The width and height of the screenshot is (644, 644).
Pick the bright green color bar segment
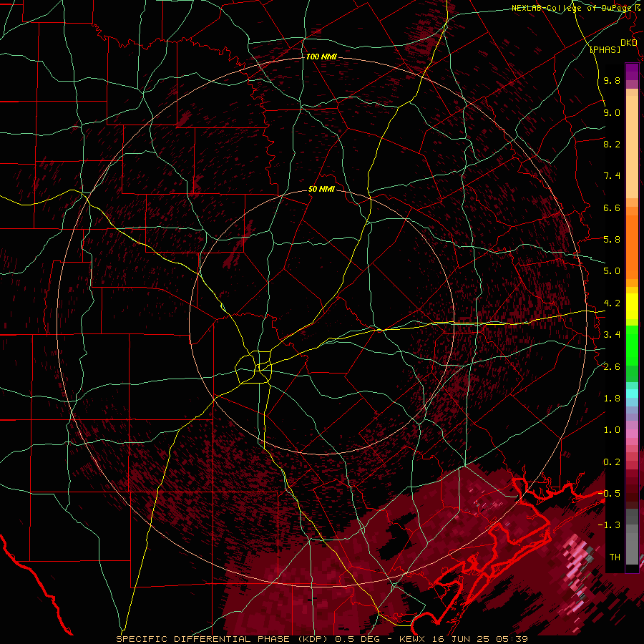(x=632, y=346)
